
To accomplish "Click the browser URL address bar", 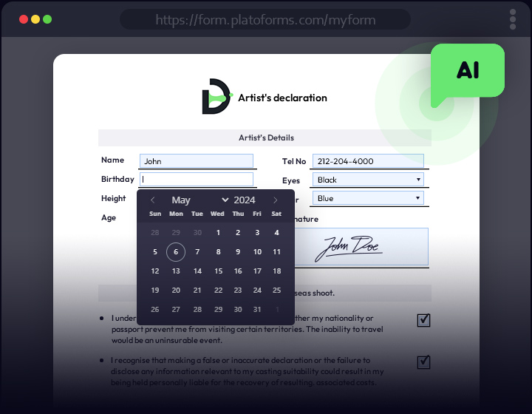I will coord(265,19).
